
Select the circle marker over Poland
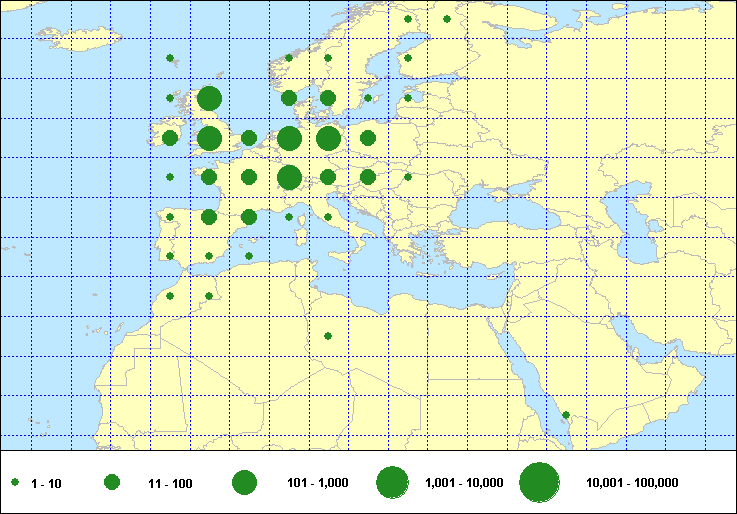368,138
